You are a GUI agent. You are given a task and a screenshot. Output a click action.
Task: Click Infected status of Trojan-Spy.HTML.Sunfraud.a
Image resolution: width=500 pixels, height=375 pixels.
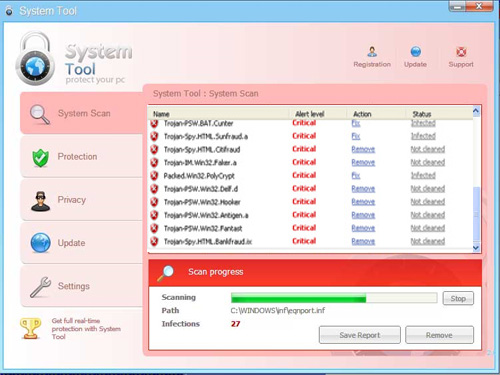(423, 136)
